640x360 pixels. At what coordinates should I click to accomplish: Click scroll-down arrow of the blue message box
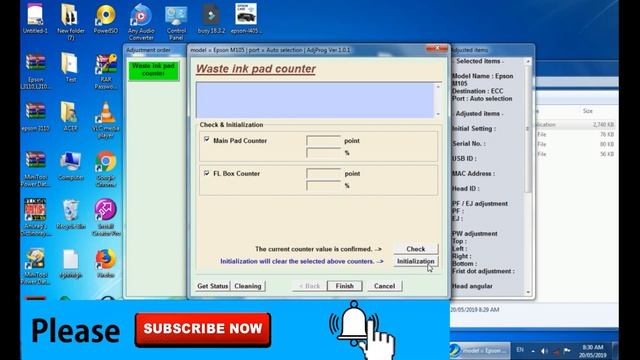click(438, 114)
